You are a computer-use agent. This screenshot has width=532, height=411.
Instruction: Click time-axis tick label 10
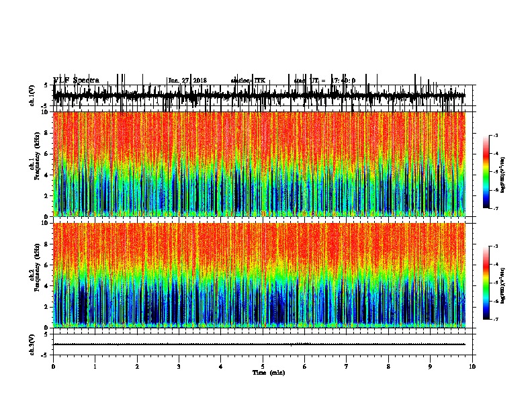[472, 367]
